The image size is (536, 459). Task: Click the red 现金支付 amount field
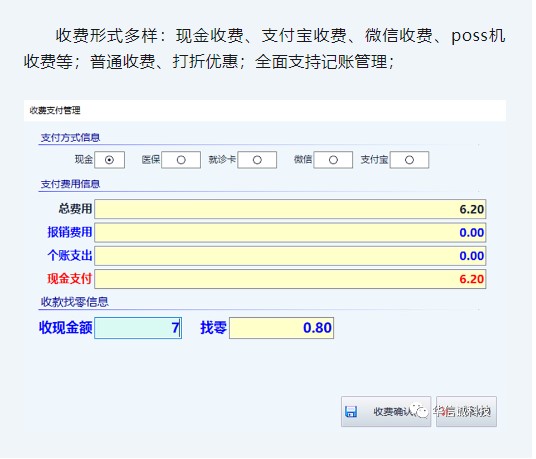point(290,279)
